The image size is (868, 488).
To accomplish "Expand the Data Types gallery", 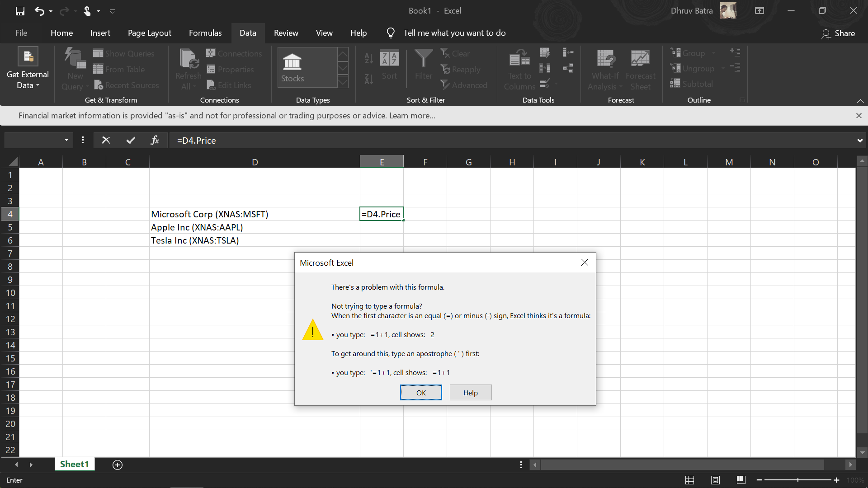I will coord(343,82).
